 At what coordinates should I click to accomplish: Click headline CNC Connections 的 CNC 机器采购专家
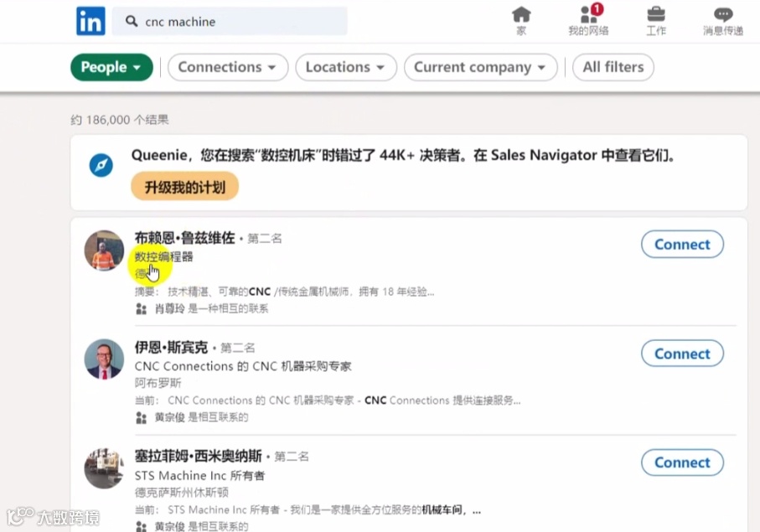[x=243, y=366]
